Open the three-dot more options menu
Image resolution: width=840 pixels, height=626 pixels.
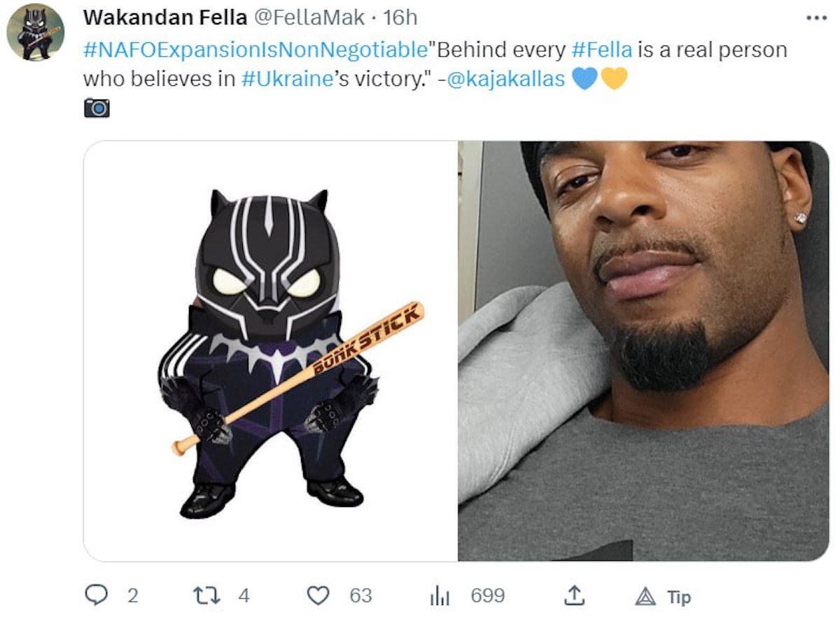pyautogui.click(x=816, y=18)
